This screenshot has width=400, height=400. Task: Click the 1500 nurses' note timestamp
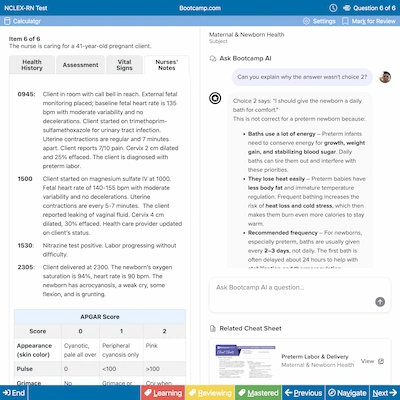pyautogui.click(x=25, y=179)
